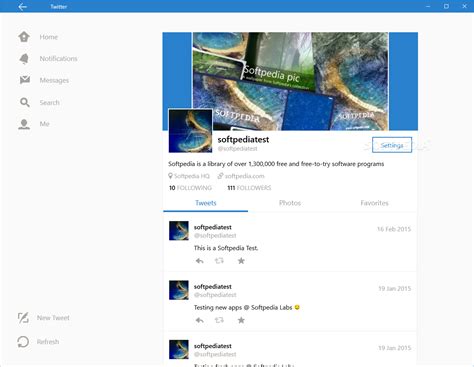
Task: Click avatar on the 16 Feb 2015 tweet
Action: tap(179, 231)
